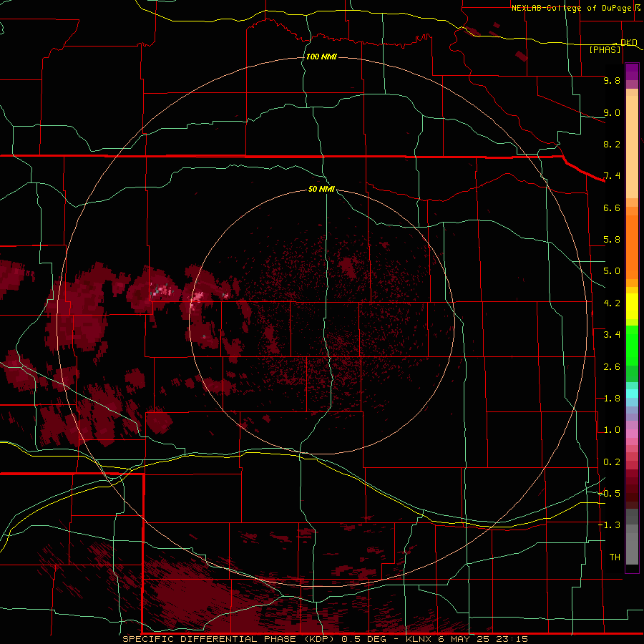Pick the purple segment atop the color scale
Viewport: 644px width, 644px height.
632,72
